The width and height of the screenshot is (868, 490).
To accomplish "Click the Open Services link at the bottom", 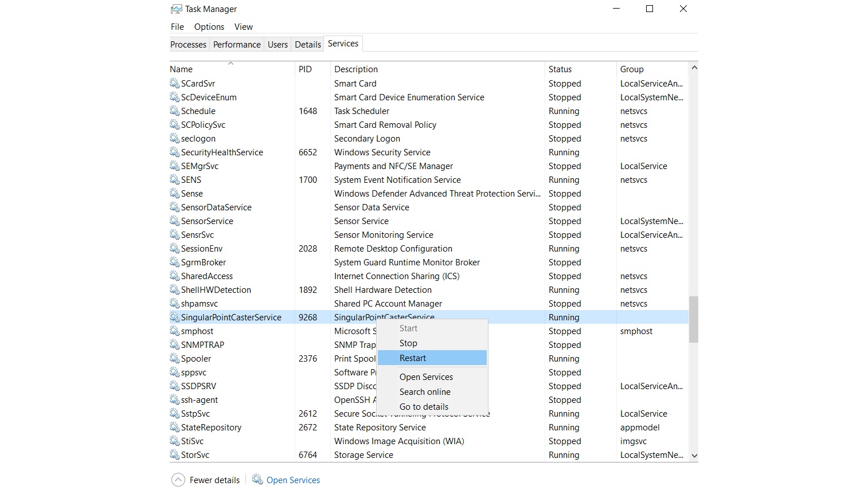I will [x=293, y=480].
